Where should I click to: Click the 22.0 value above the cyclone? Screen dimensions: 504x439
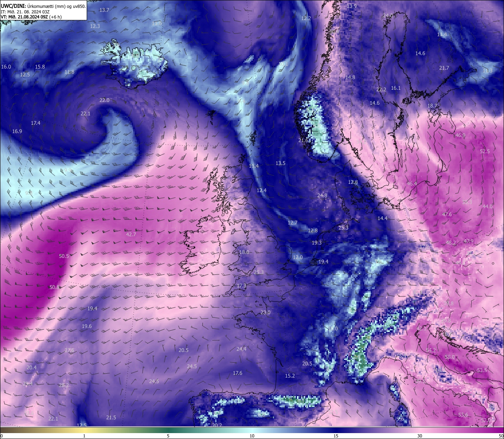pos(104,100)
